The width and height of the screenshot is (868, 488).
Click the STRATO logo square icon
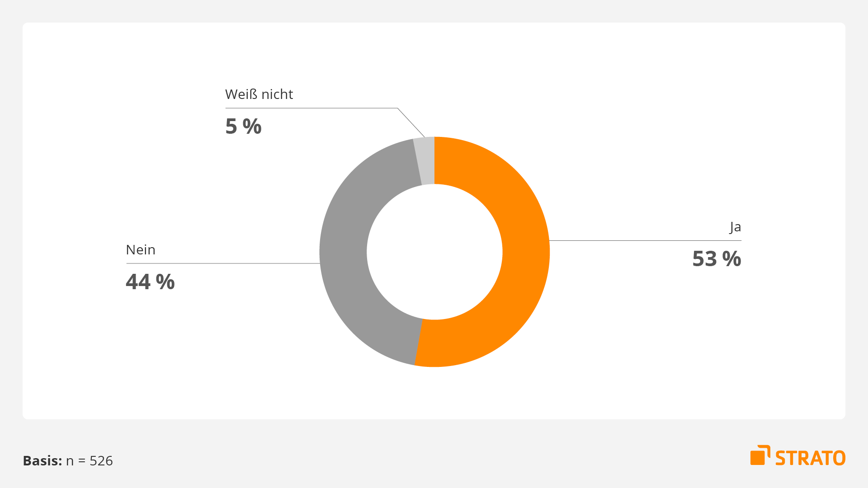[760, 455]
